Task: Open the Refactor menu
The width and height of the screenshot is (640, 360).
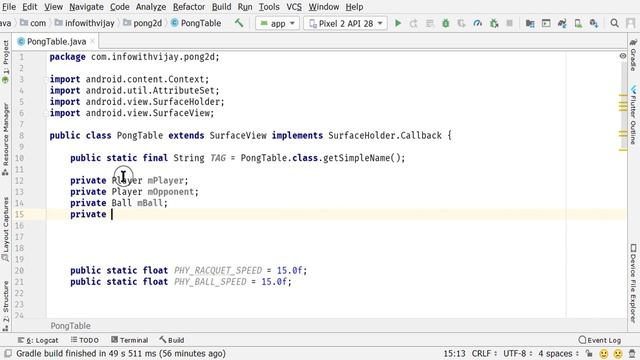Action: tap(189, 7)
